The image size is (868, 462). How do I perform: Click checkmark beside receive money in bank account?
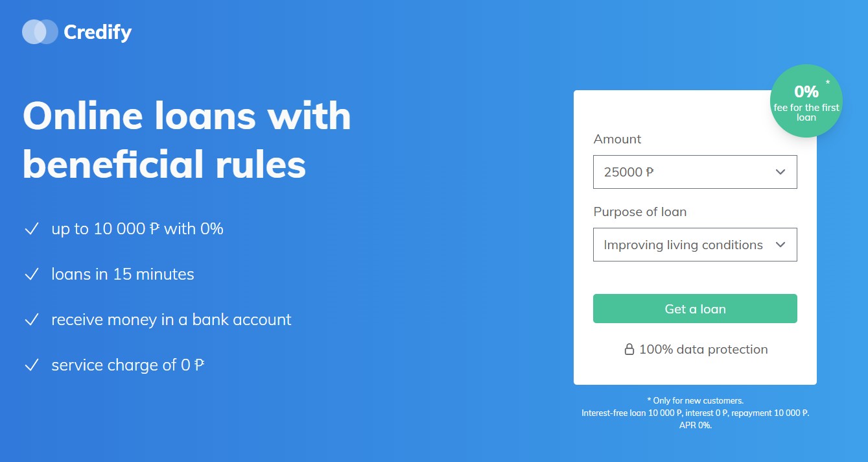tap(32, 320)
